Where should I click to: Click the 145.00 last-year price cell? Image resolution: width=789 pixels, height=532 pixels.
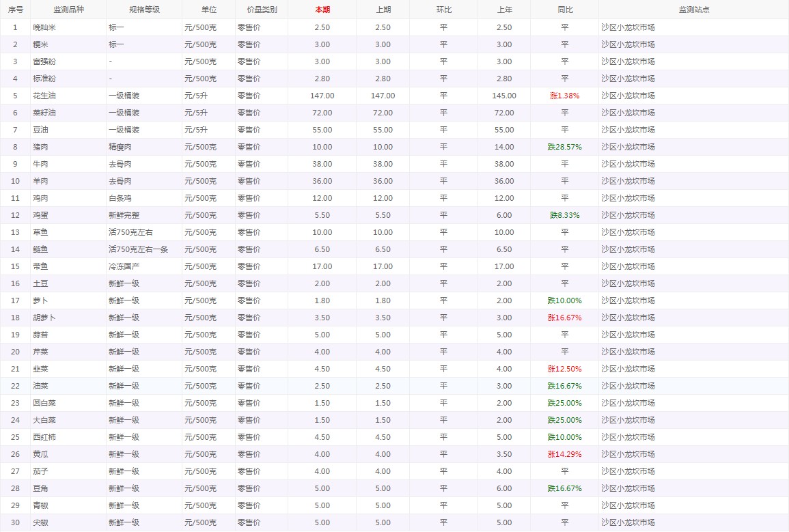coord(504,96)
